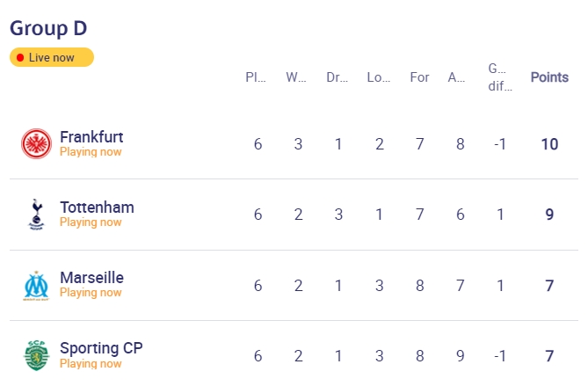Click Frankfurt's points total of 10

[x=549, y=144]
